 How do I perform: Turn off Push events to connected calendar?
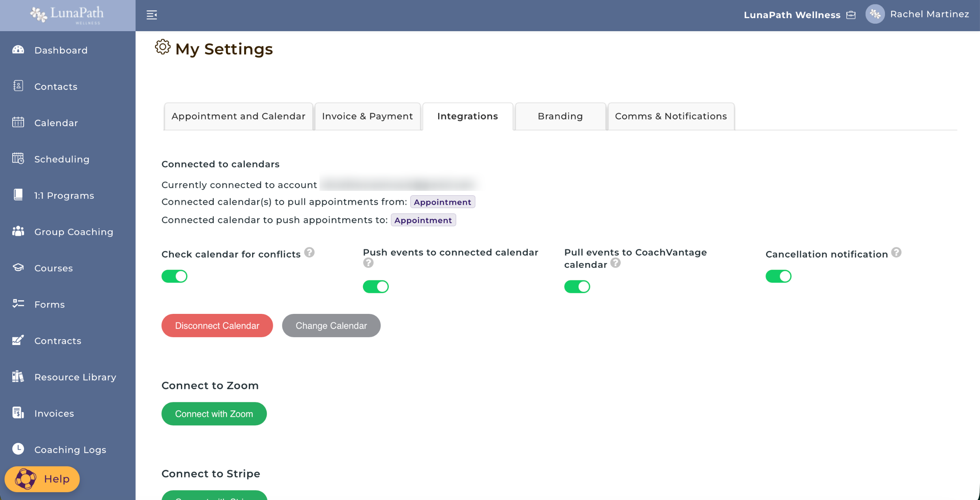(375, 287)
